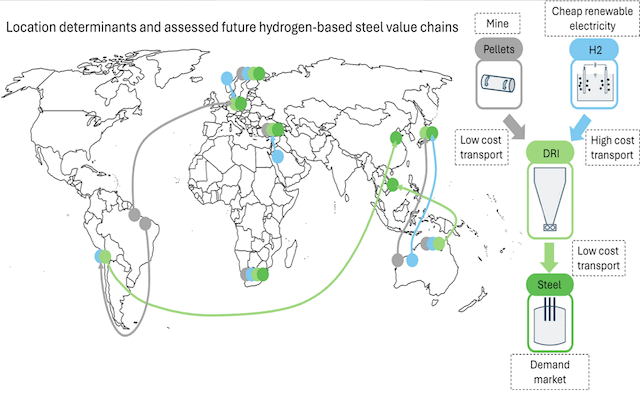This screenshot has width=640, height=395.
Task: Click the Demand market box
Action: coord(549,372)
